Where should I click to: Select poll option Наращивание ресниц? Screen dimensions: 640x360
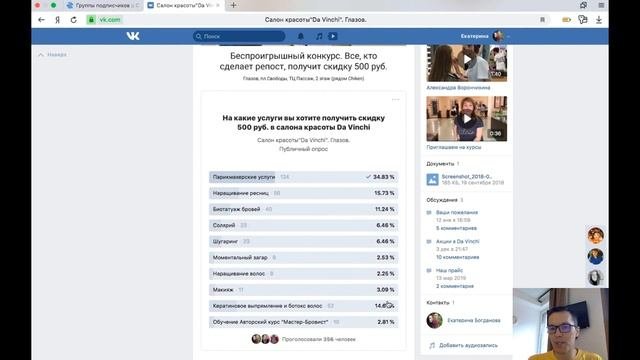point(303,193)
